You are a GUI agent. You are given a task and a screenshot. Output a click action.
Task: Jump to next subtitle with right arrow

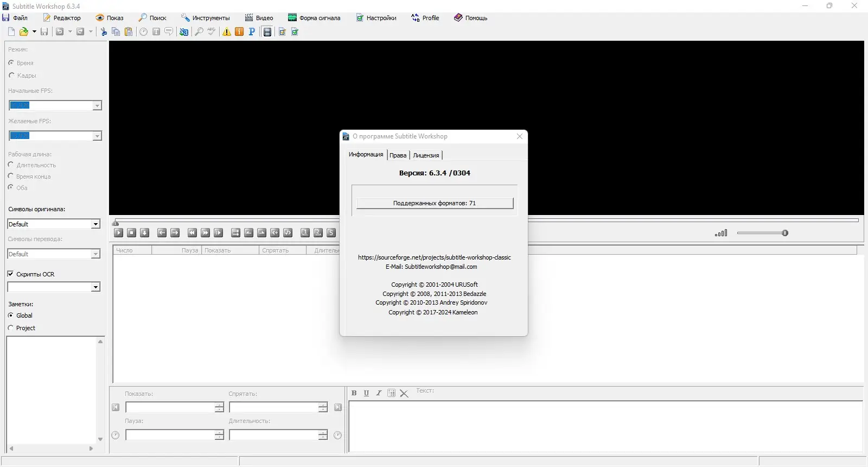point(175,233)
